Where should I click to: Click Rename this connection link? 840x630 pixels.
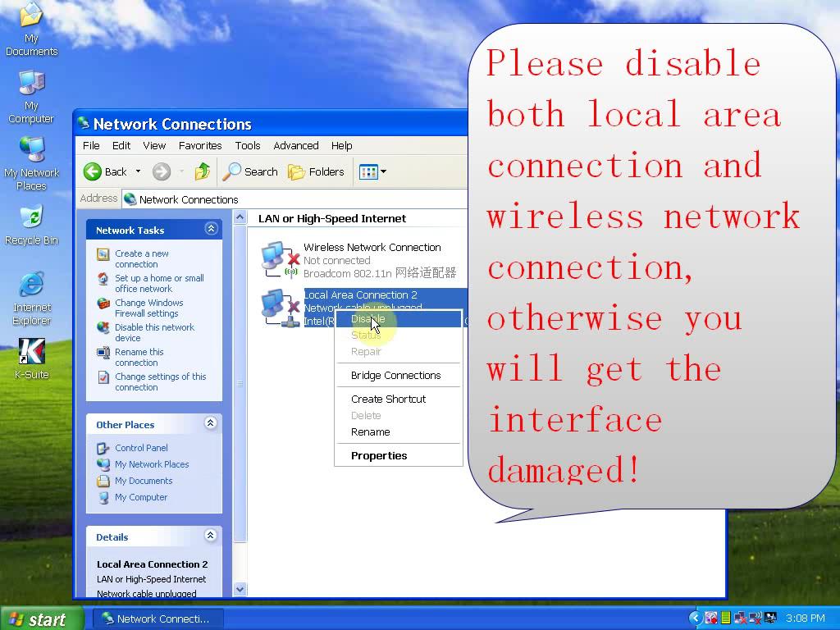139,358
